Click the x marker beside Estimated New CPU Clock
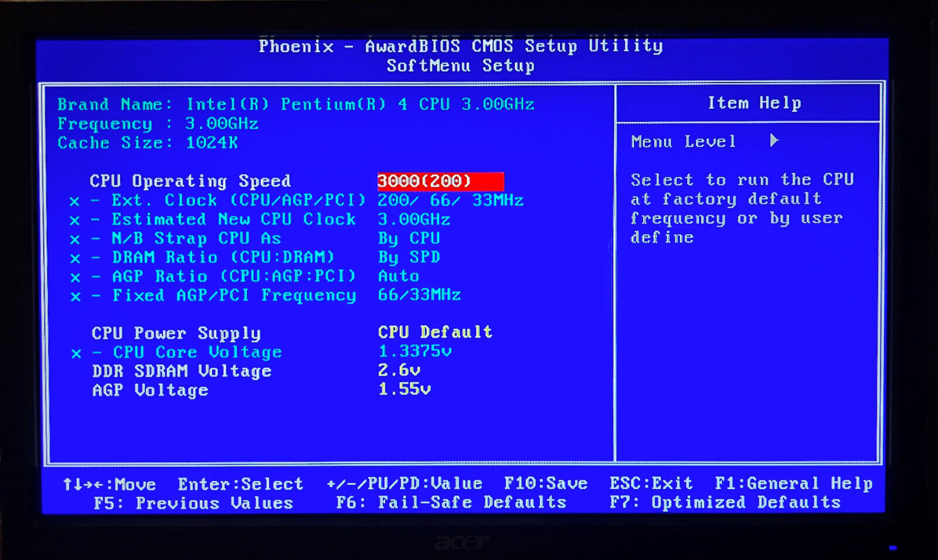The width and height of the screenshot is (938, 560). pos(74,221)
